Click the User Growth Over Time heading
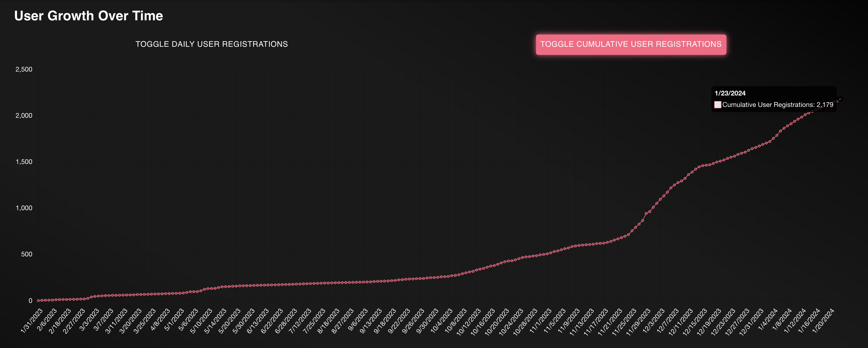The width and height of the screenshot is (868, 348). tap(89, 16)
